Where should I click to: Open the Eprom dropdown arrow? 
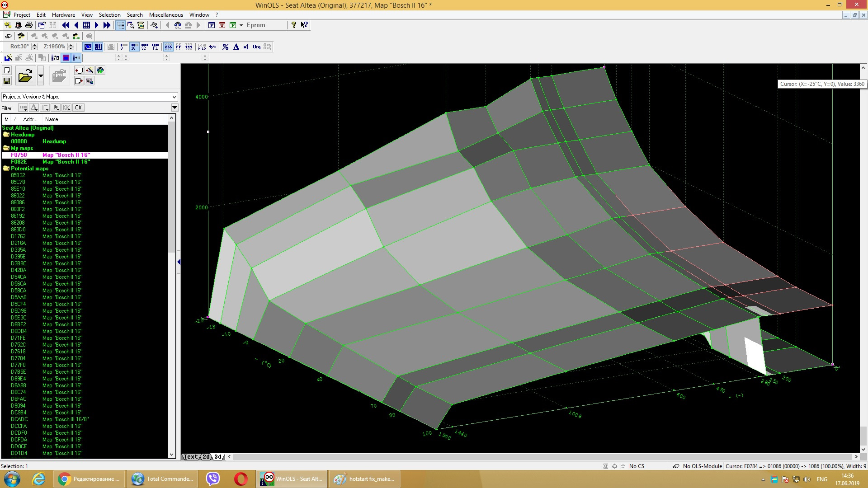click(241, 25)
